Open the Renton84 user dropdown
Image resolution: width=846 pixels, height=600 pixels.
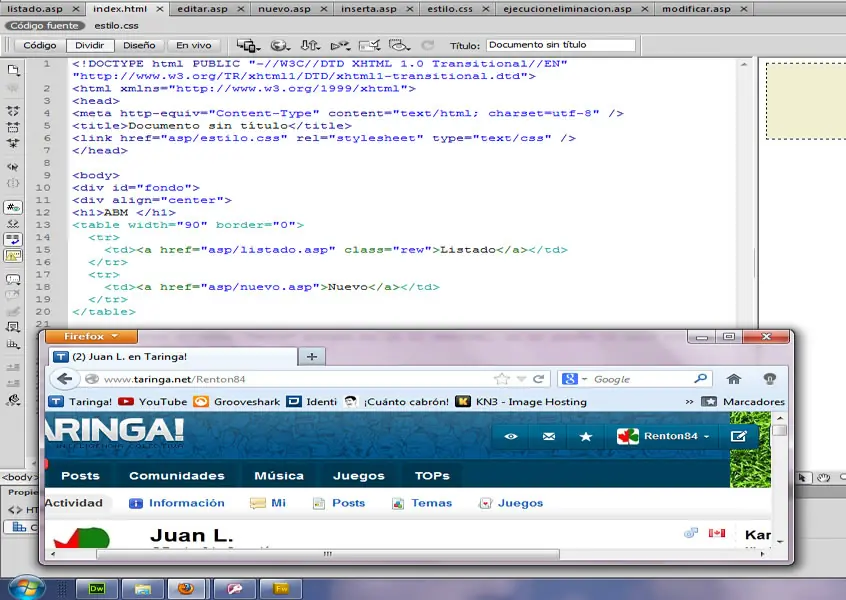click(x=664, y=436)
